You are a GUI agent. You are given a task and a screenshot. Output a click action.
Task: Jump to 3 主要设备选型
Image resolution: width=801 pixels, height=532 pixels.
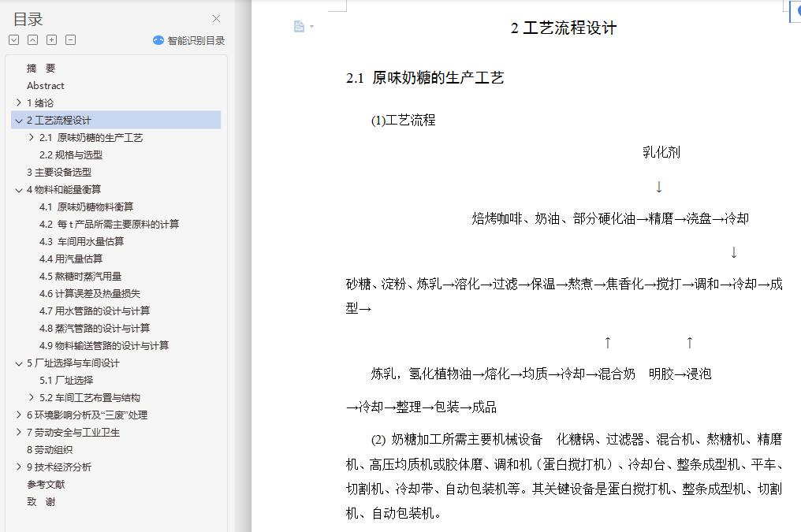59,173
